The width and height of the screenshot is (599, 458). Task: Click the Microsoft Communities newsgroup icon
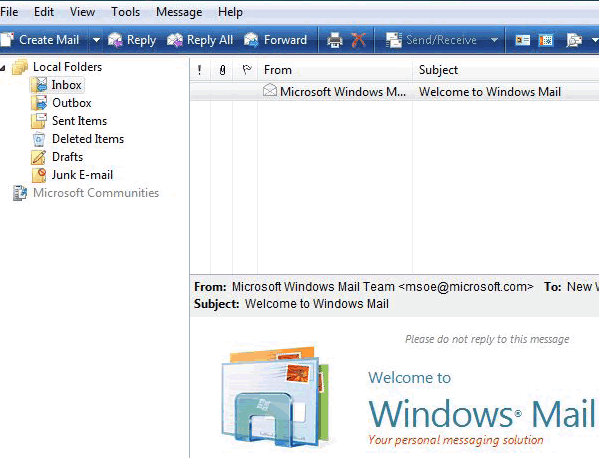click(20, 193)
